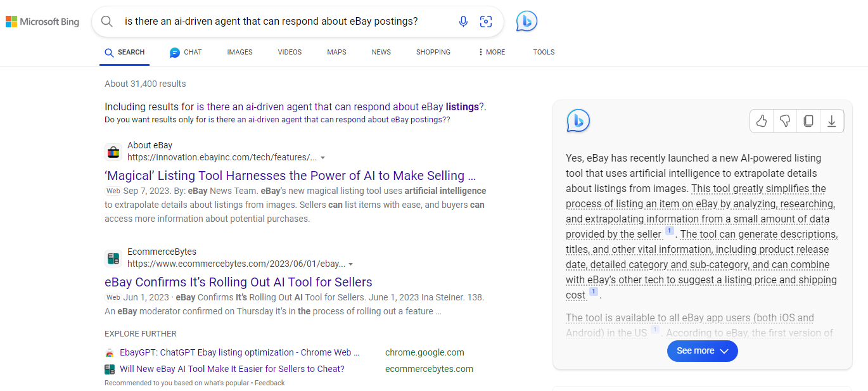Click the EbayGPT Chrome favicon
868x391 pixels.
pyautogui.click(x=110, y=353)
